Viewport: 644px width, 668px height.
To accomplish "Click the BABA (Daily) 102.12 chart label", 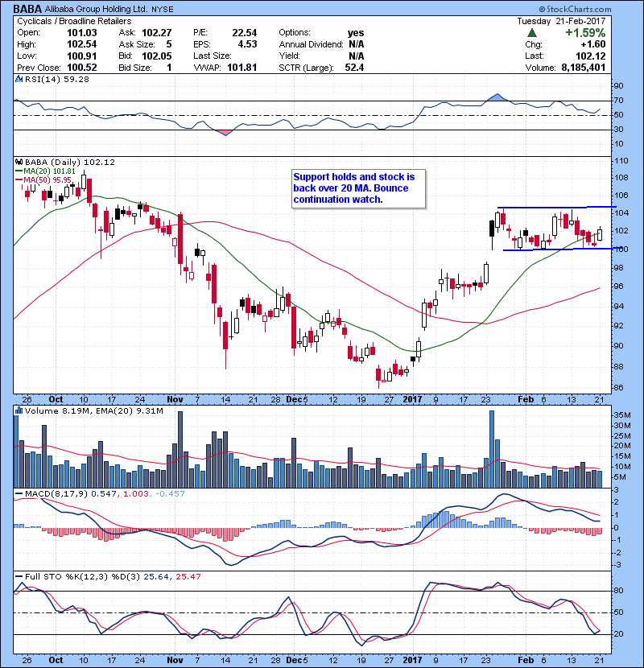I will pyautogui.click(x=70, y=162).
